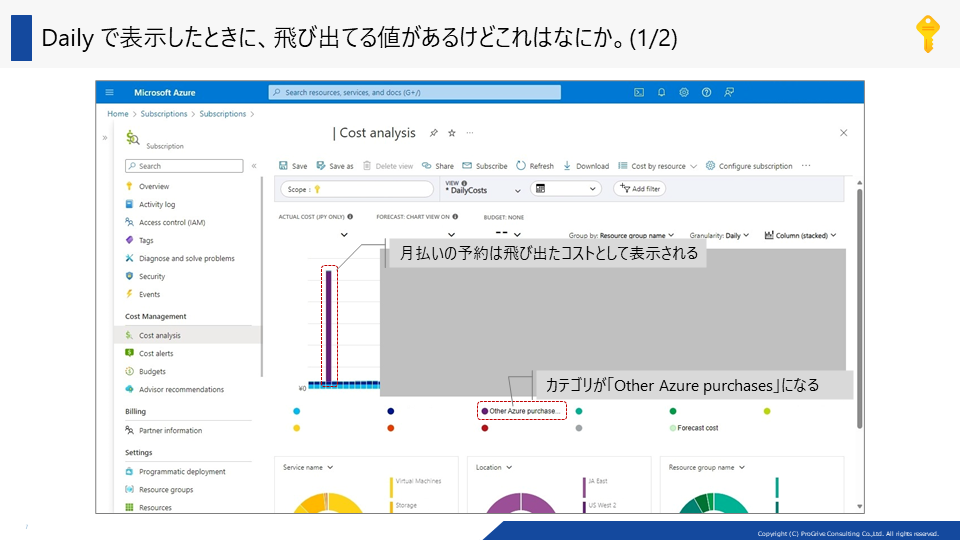Toggle Forecast cost legend item
Viewport: 960px width, 540px height.
(x=694, y=428)
